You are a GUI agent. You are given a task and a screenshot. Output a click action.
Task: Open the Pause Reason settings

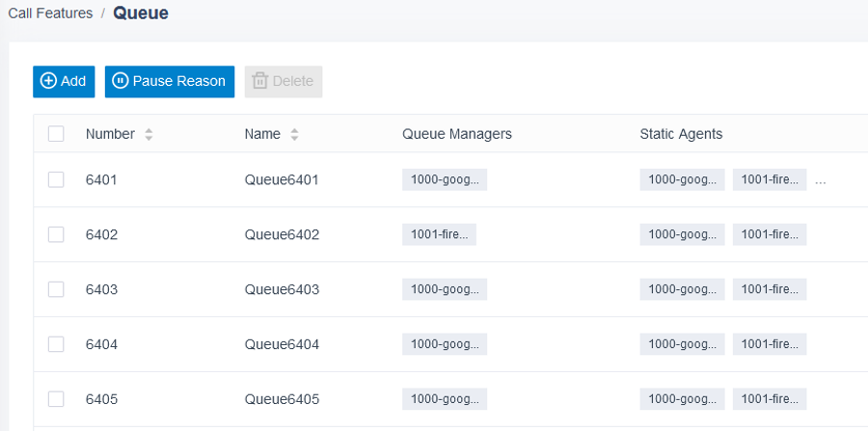tap(170, 81)
